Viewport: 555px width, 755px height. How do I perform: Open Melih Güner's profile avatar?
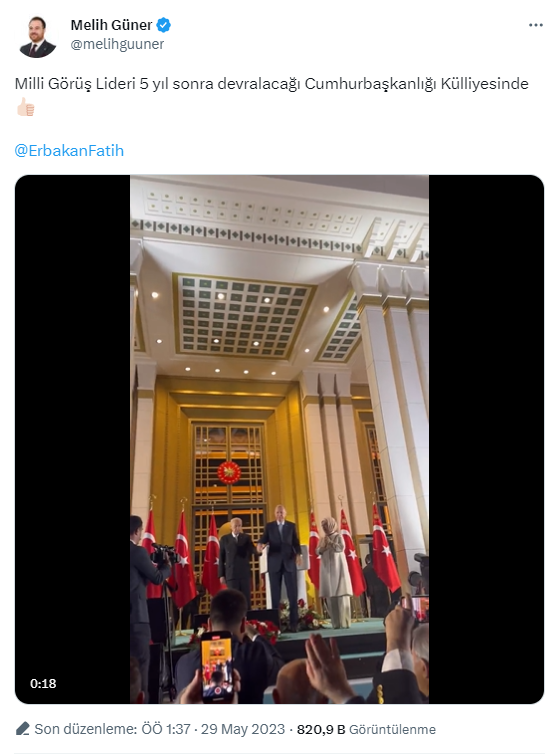tap(38, 36)
